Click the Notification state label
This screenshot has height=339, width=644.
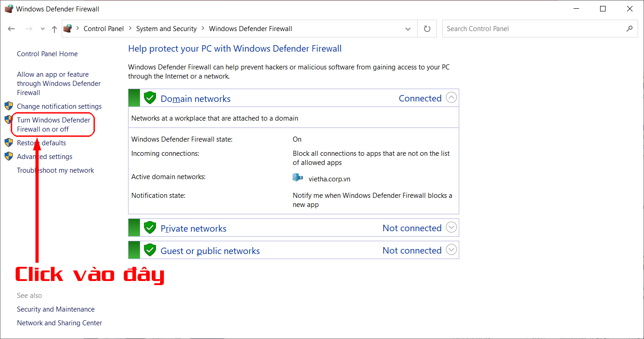158,196
